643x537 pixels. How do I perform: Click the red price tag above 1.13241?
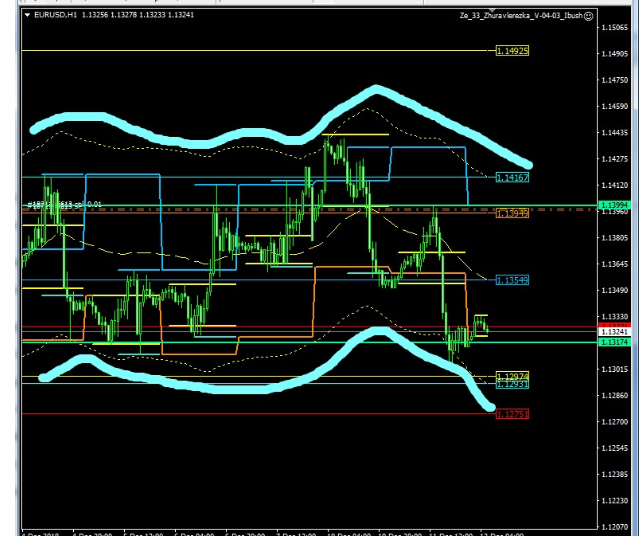click(613, 323)
